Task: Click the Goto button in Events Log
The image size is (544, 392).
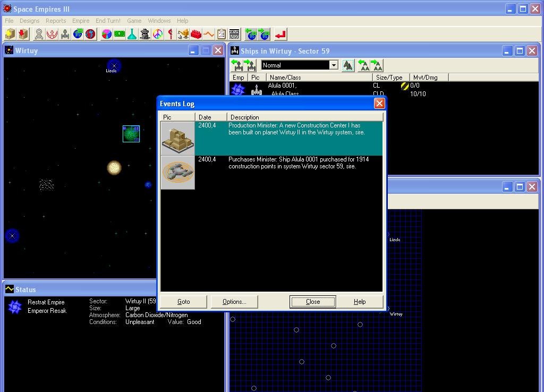Action: [x=183, y=302]
